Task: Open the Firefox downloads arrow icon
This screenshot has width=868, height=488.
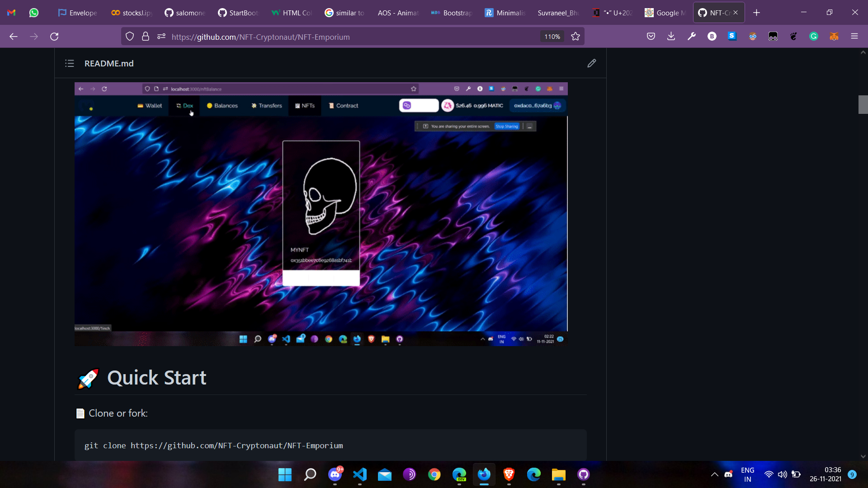Action: tap(671, 37)
